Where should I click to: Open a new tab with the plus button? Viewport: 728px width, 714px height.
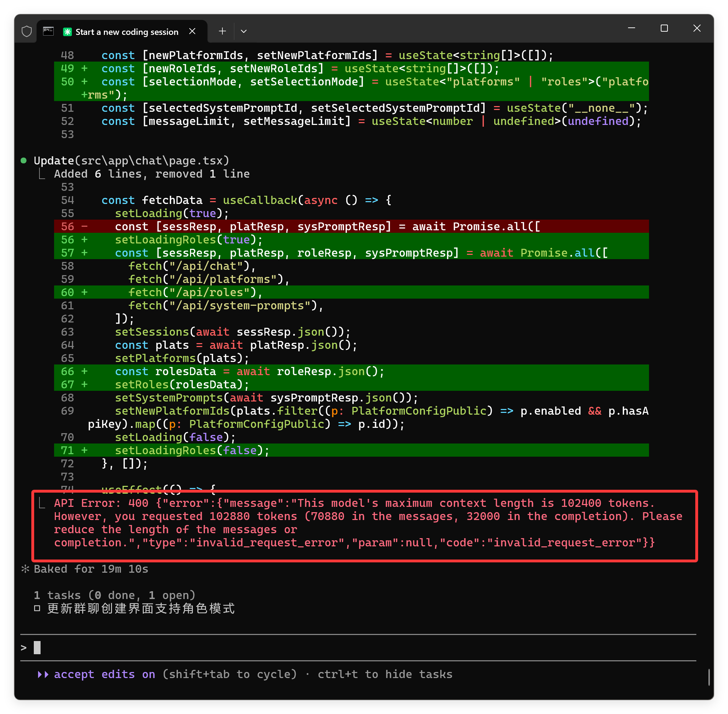[x=222, y=31]
